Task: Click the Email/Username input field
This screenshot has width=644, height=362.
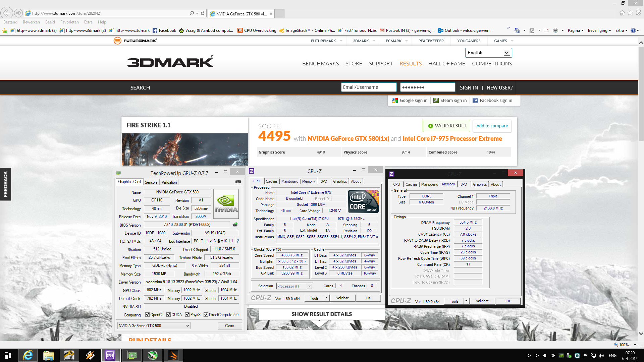Action: tap(369, 87)
